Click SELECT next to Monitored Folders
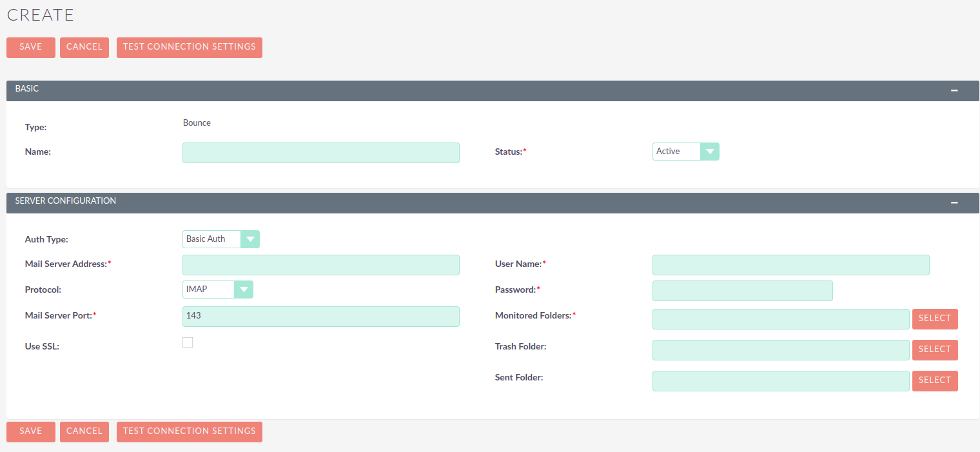 (x=935, y=319)
